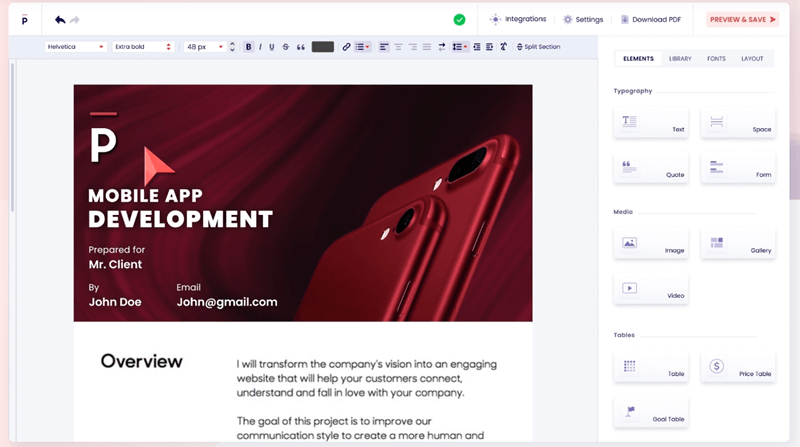800x447 pixels.
Task: Insert a hyperlink with the link icon
Action: point(347,47)
